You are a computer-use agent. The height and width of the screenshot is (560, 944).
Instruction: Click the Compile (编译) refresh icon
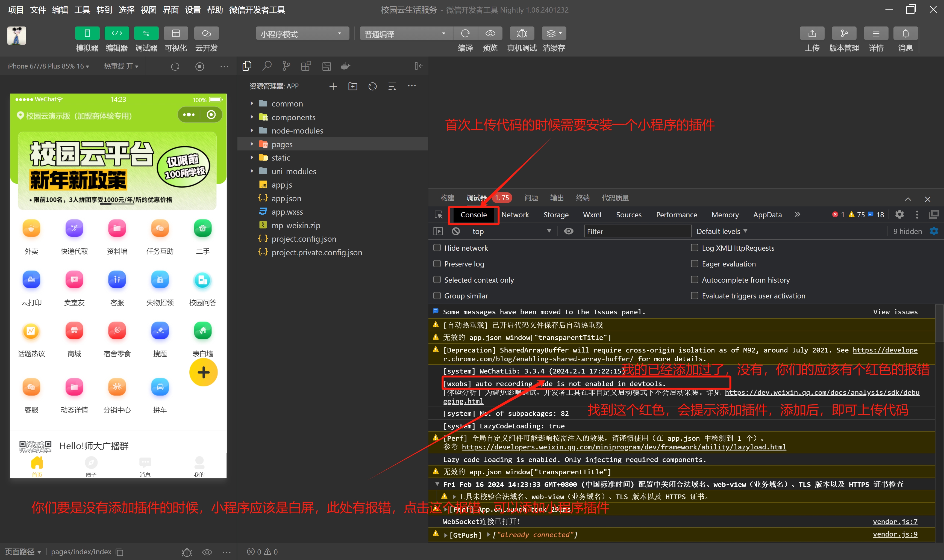465,33
